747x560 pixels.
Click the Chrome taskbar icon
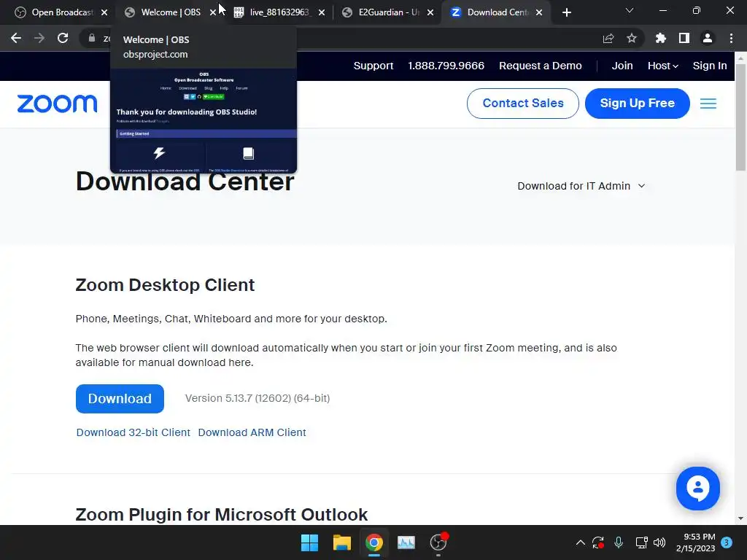tap(374, 542)
